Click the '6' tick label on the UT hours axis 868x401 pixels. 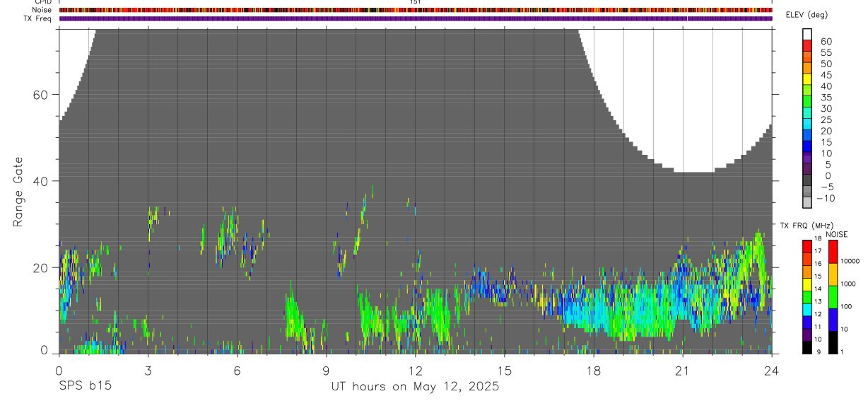(237, 370)
